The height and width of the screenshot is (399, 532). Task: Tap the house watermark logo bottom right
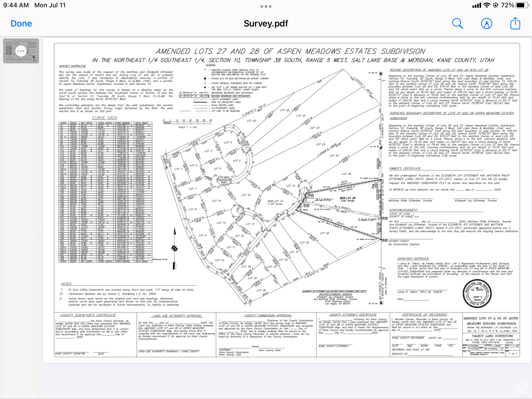tap(520, 388)
